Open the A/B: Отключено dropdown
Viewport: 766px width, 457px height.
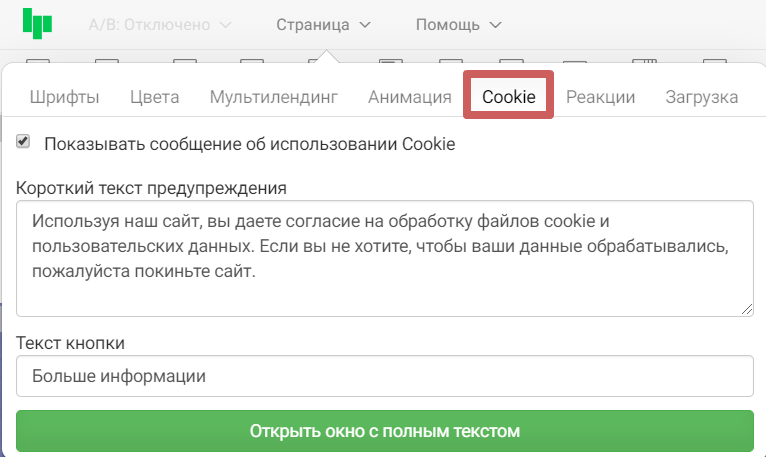[160, 24]
